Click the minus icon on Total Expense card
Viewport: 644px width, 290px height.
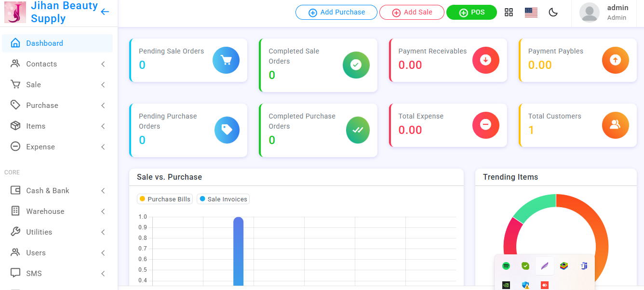(x=485, y=125)
